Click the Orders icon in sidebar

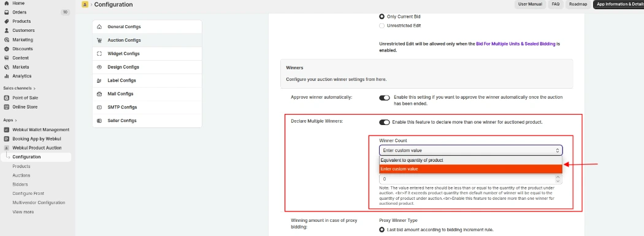[7, 12]
